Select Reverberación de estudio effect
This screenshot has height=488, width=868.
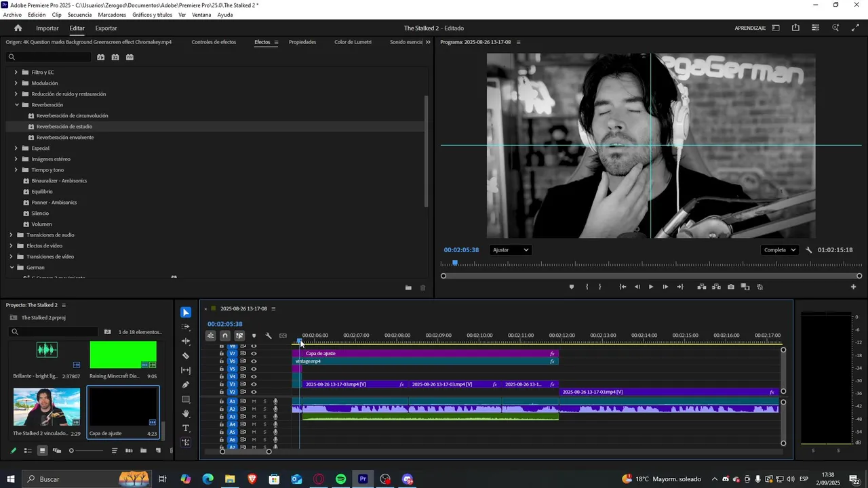click(64, 127)
